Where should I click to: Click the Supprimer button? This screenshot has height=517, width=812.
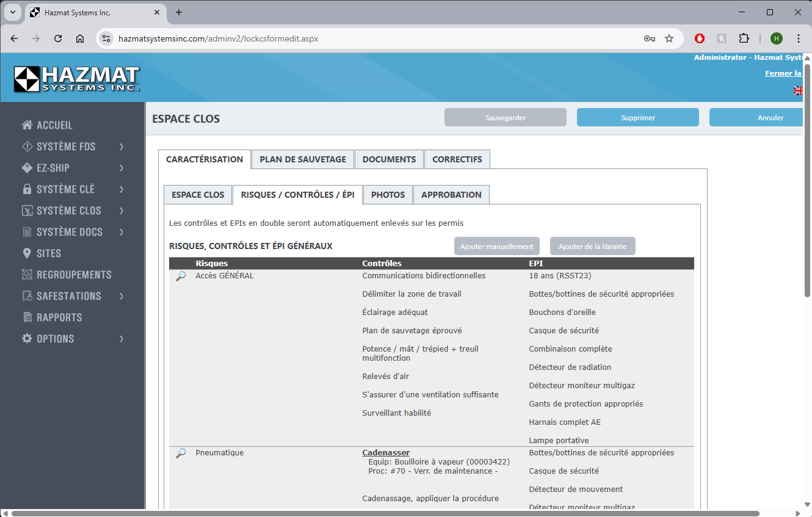click(x=637, y=118)
